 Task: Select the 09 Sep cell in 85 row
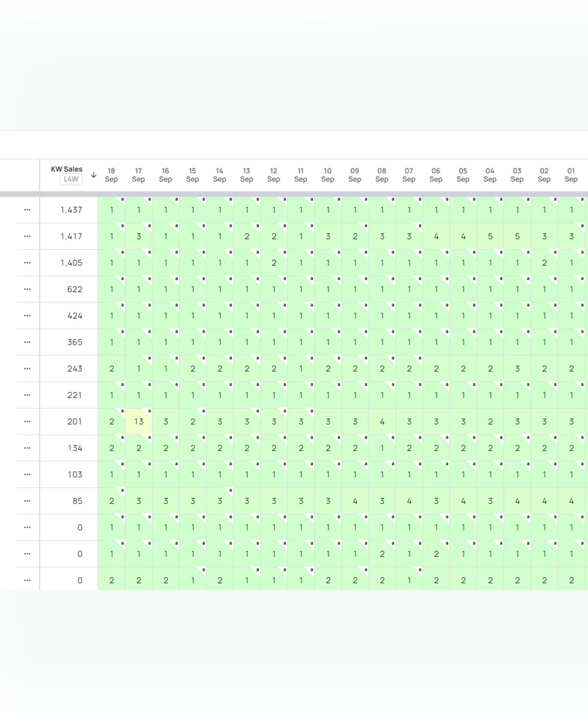[355, 501]
